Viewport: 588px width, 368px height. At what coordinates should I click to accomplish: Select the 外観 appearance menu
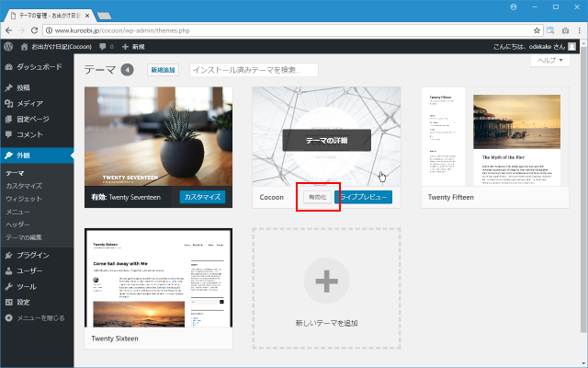coord(37,155)
